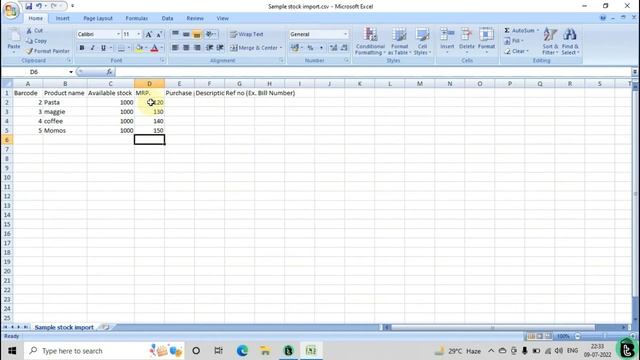Select cell with Pasta

(x=65, y=102)
